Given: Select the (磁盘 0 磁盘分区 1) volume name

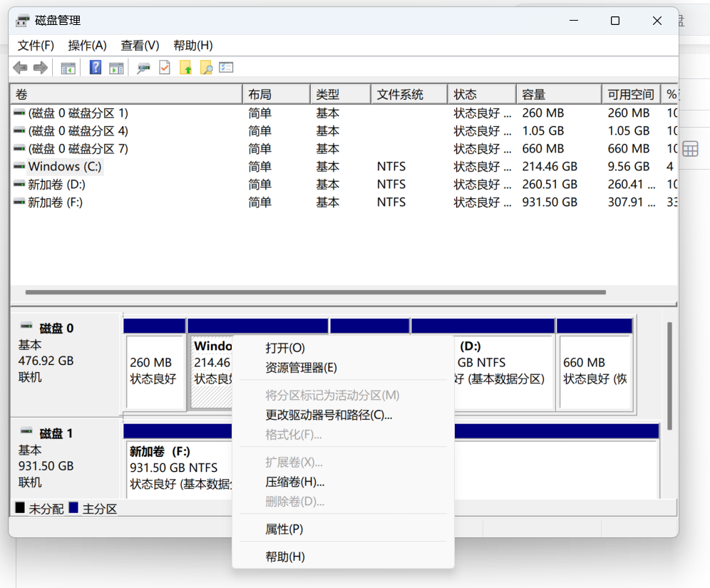Looking at the screenshot, I should point(78,113).
